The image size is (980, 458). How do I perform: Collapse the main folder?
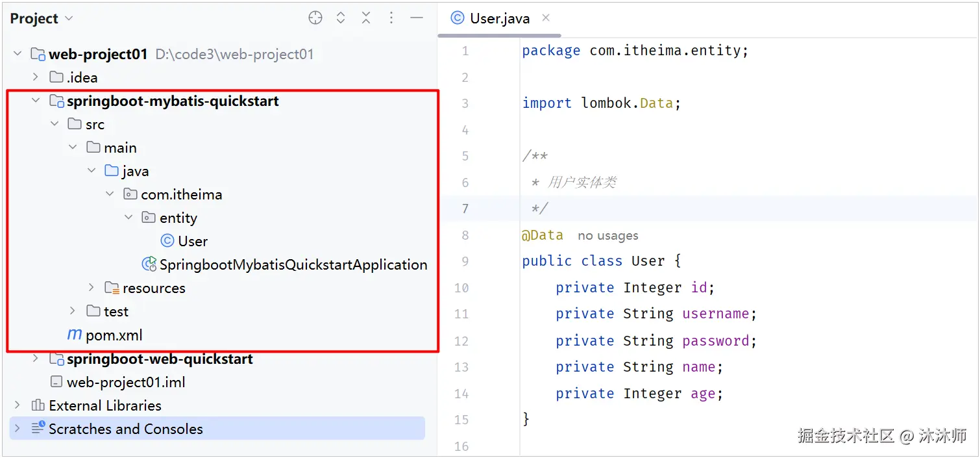pos(73,147)
